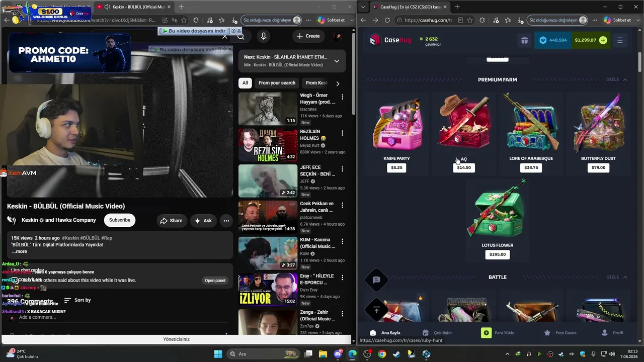Viewport: 644px width, 362px height.
Task: Expand video description with ...more
Action: point(20,251)
